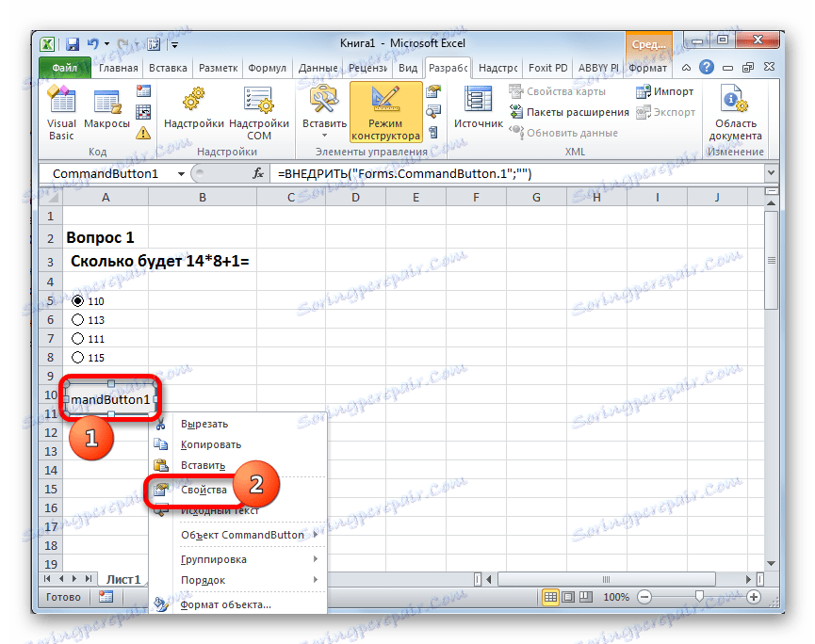This screenshot has width=815, height=644.
Task: Open the Name Box dropdown
Action: (181, 174)
